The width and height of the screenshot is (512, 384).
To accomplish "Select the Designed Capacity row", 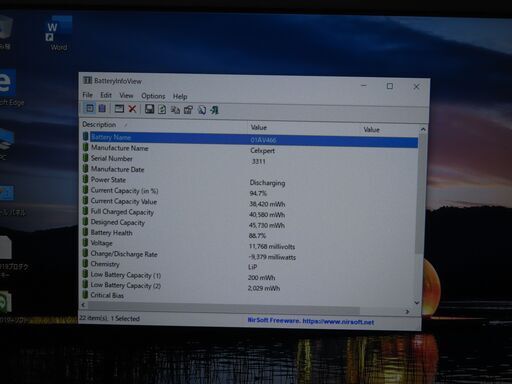I will [249, 223].
